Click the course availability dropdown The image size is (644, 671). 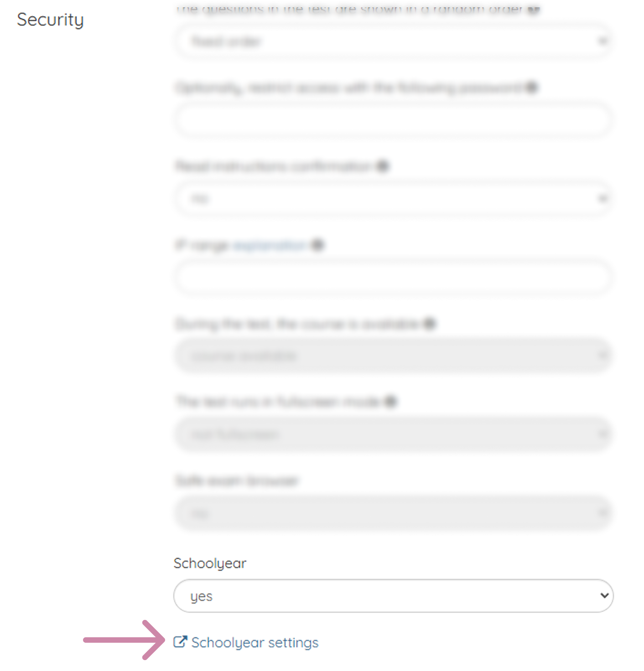[x=393, y=356]
